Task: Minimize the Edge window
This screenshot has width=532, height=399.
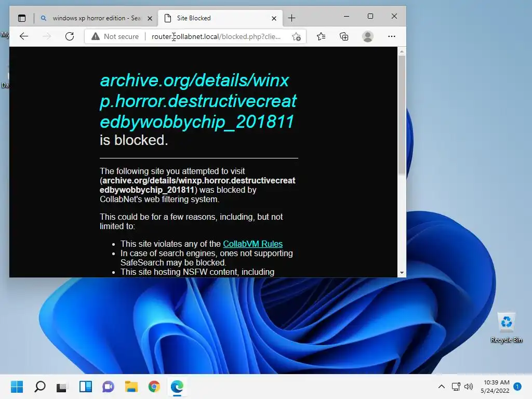Action: (347, 16)
